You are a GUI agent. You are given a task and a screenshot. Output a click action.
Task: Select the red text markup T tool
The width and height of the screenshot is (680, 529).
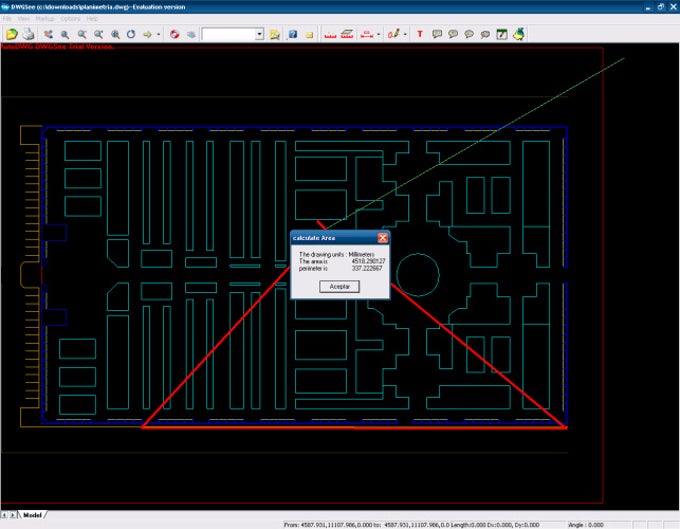pyautogui.click(x=419, y=34)
